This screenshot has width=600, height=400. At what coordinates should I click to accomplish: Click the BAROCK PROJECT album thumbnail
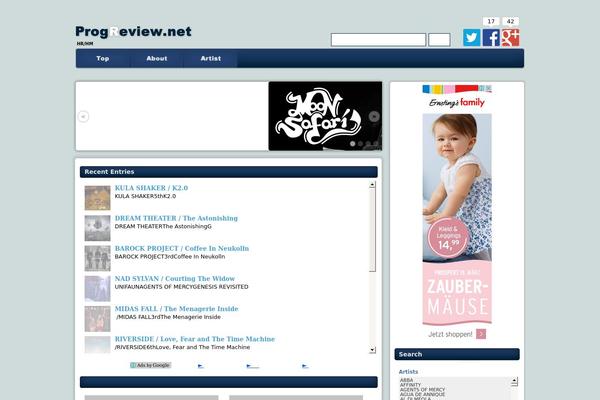[x=98, y=258]
